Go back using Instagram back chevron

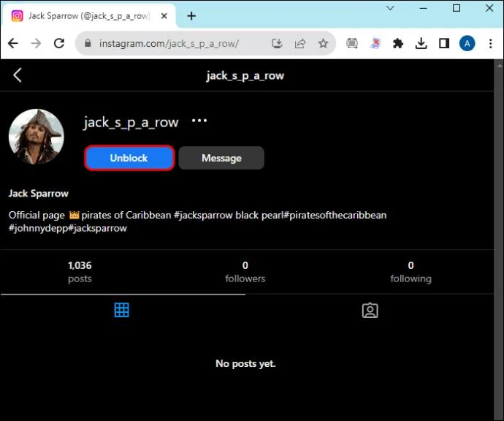18,75
